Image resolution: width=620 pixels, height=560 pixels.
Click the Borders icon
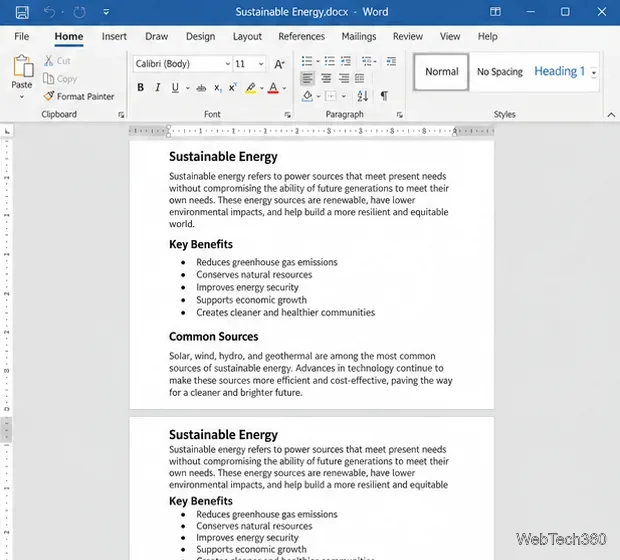(331, 96)
